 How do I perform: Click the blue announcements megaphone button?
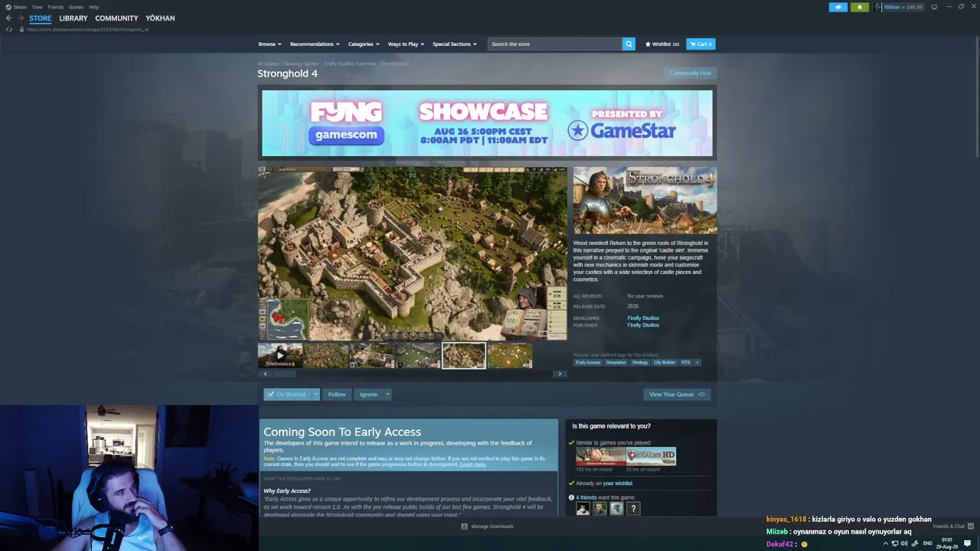(838, 7)
